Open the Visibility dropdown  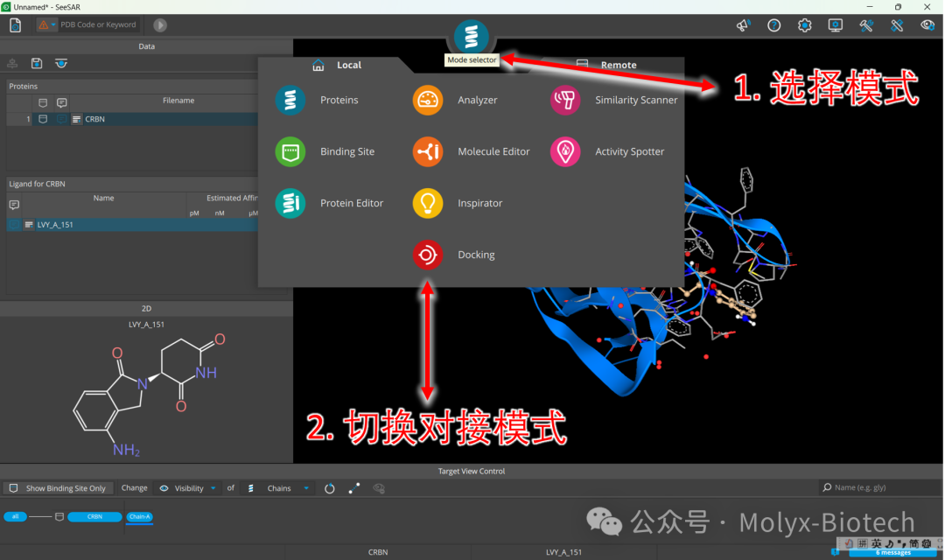coord(187,488)
